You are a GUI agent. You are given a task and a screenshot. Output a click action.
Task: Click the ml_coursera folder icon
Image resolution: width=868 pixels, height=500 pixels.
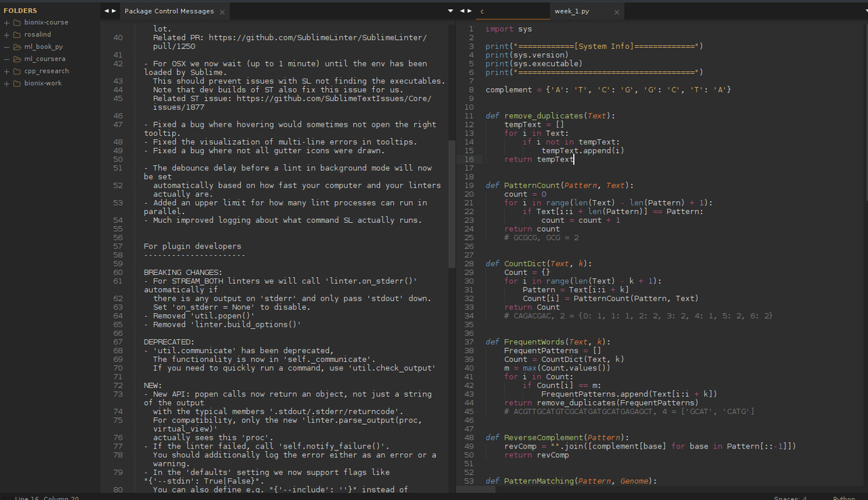(17, 59)
